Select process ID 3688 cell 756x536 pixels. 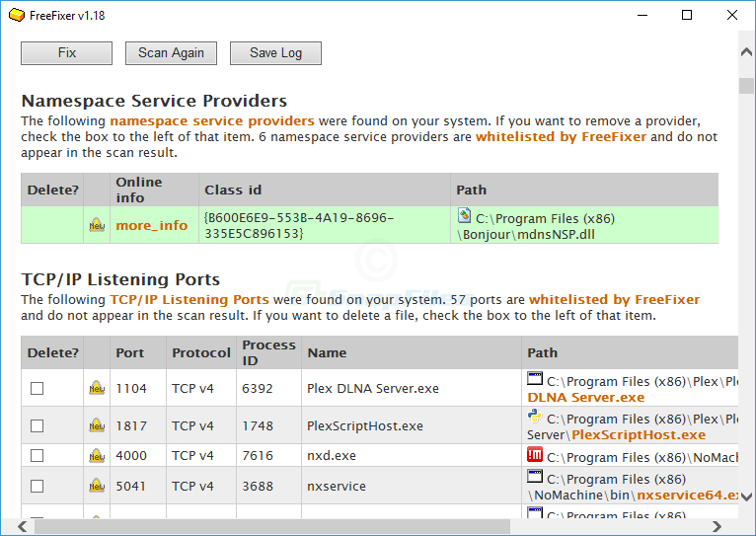tap(268, 486)
